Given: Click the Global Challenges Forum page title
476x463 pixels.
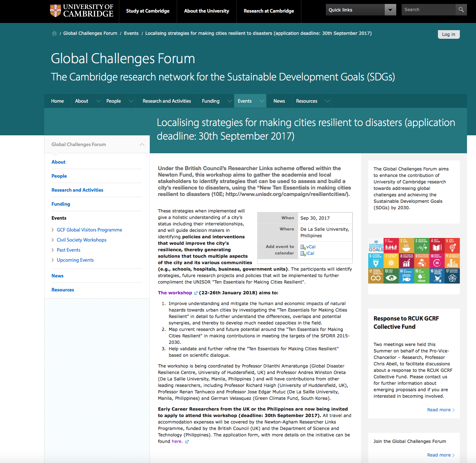Looking at the screenshot, I should tap(123, 59).
